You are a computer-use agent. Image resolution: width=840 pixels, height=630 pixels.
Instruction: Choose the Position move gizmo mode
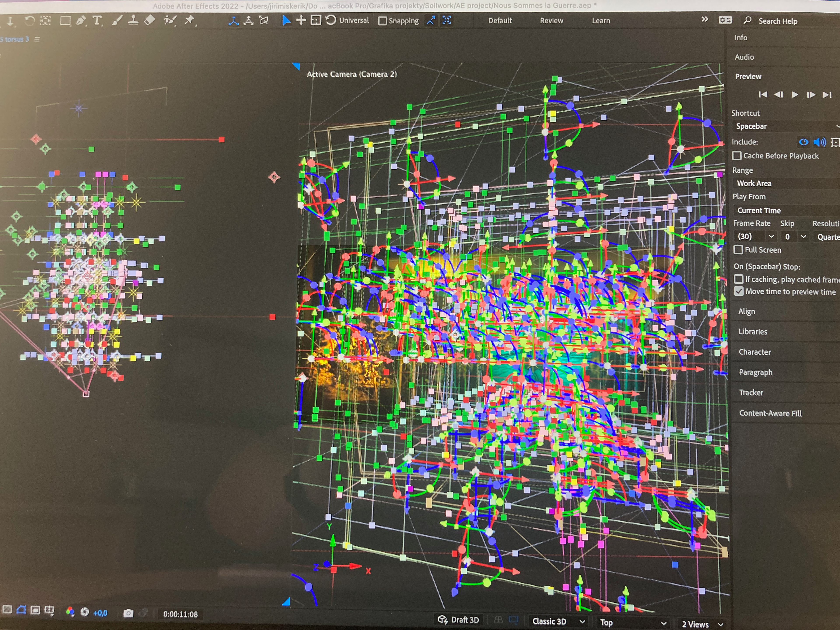(301, 21)
